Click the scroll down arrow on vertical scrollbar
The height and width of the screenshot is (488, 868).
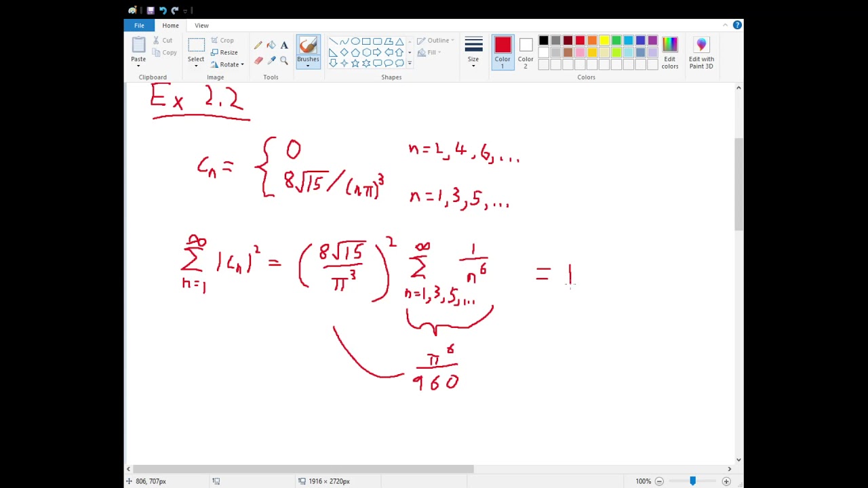coord(738,459)
